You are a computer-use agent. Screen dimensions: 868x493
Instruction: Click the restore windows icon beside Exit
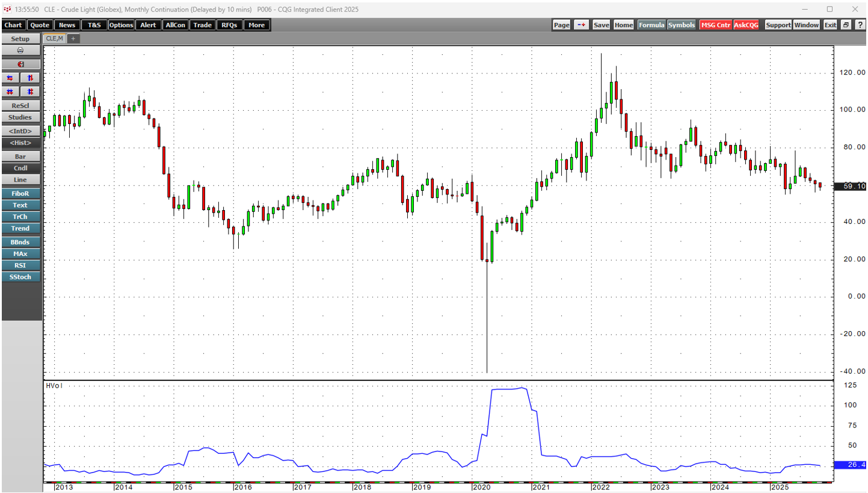pos(846,25)
